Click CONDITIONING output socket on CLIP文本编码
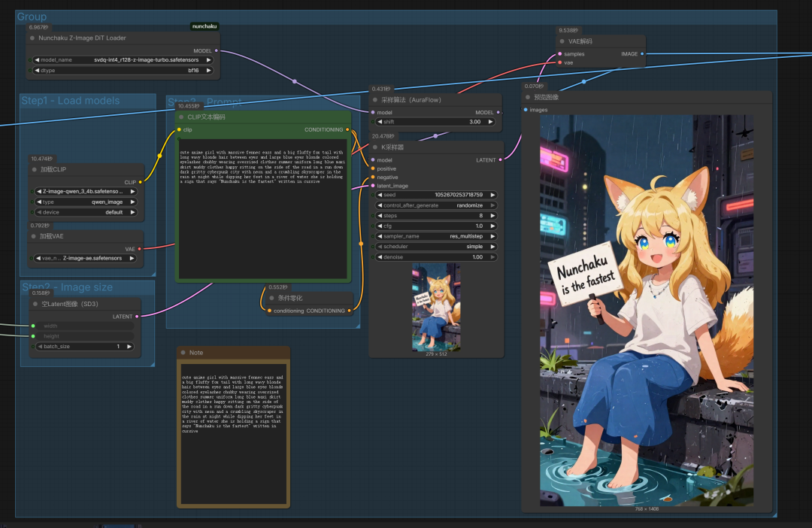This screenshot has height=528, width=812. click(347, 129)
